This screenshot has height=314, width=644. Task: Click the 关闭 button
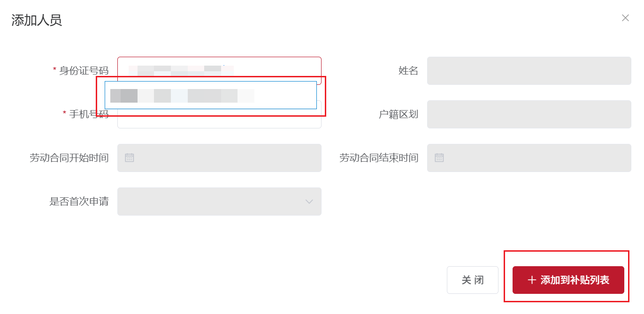coord(473,280)
